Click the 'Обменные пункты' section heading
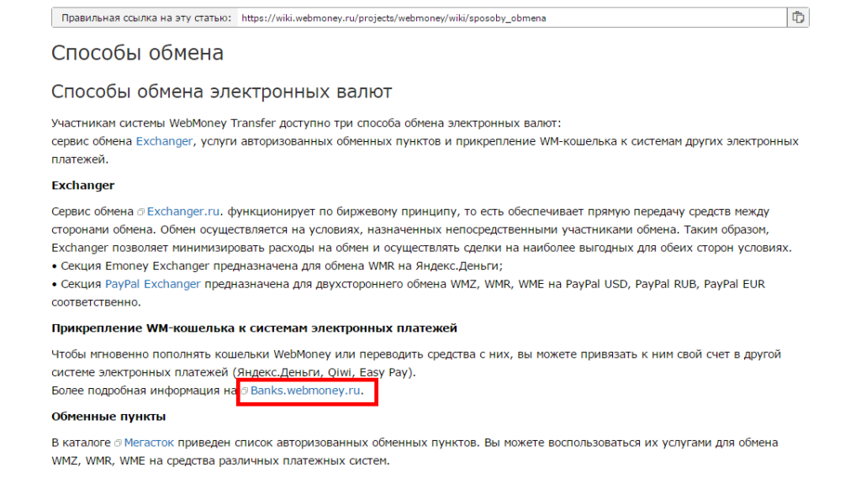Viewport: 861px width, 504px height. coord(108,416)
